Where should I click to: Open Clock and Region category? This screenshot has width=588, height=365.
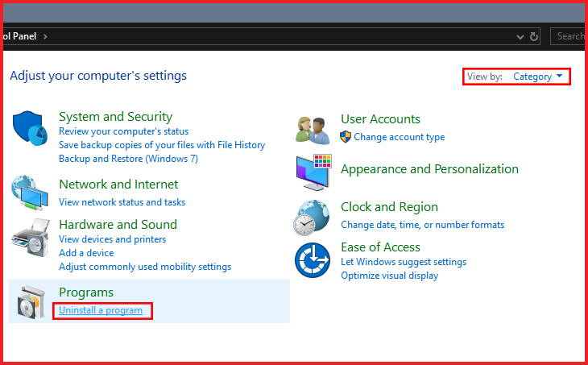click(389, 207)
